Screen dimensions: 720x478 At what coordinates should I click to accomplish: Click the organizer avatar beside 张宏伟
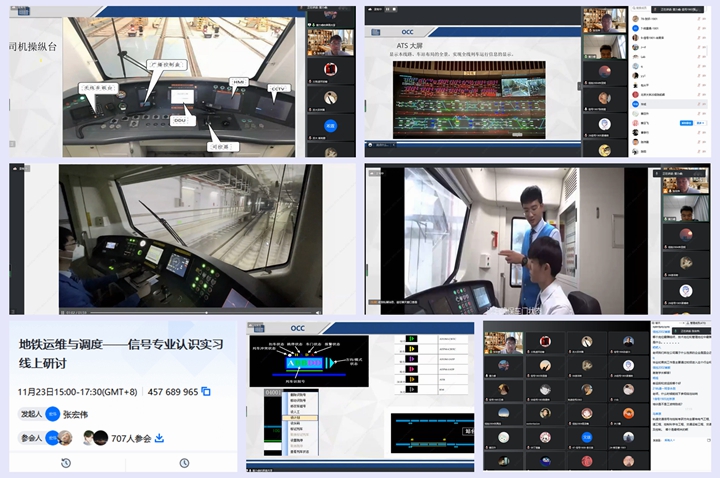(52, 414)
